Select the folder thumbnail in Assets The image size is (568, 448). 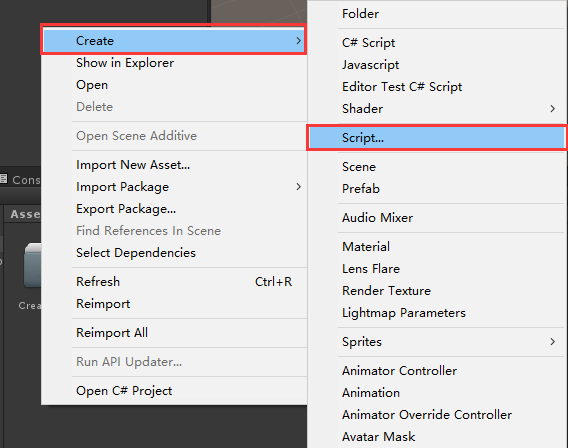(33, 265)
